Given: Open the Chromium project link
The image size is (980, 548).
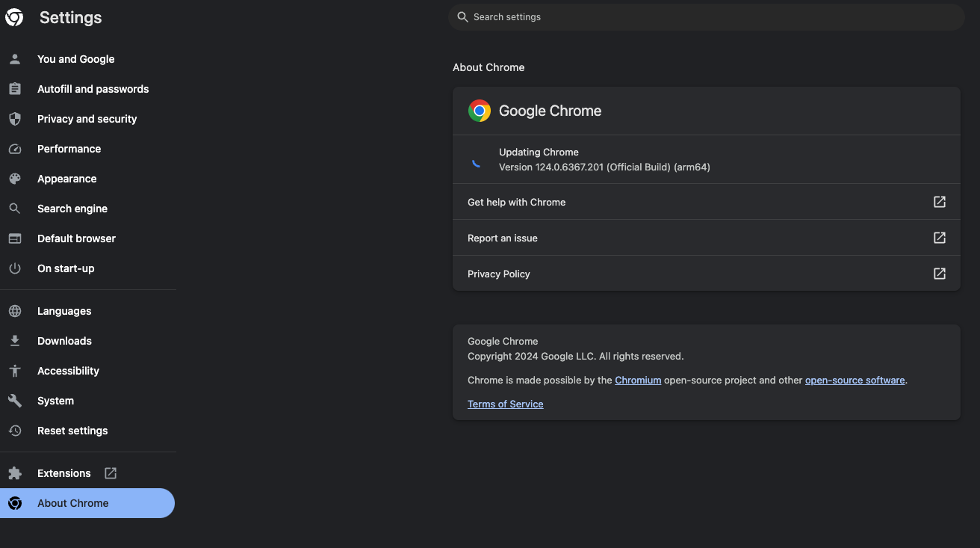Looking at the screenshot, I should [x=638, y=380].
